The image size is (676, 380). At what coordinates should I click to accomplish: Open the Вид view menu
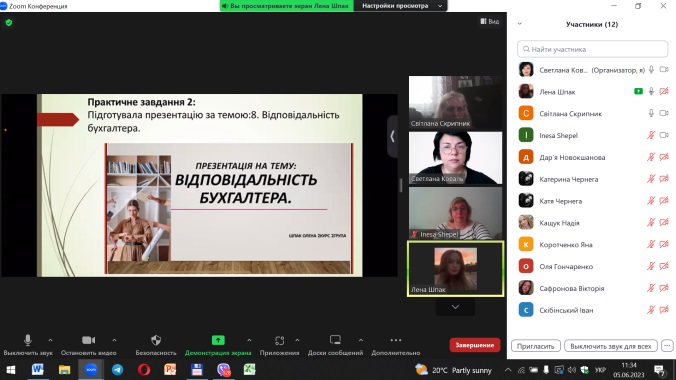490,21
